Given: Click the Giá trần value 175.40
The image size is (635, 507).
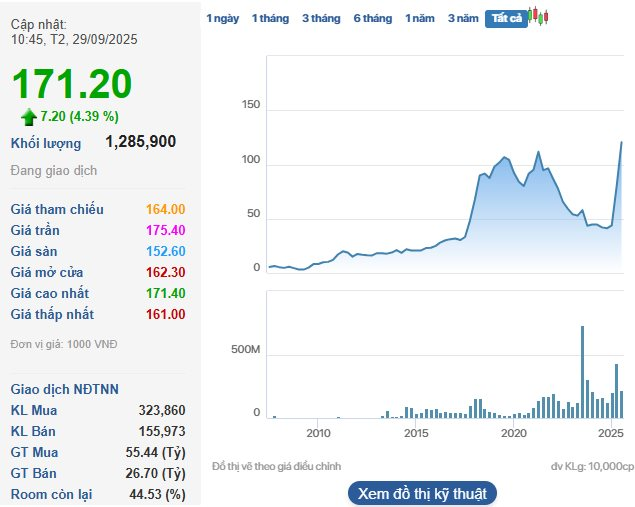Looking at the screenshot, I should click(165, 230).
